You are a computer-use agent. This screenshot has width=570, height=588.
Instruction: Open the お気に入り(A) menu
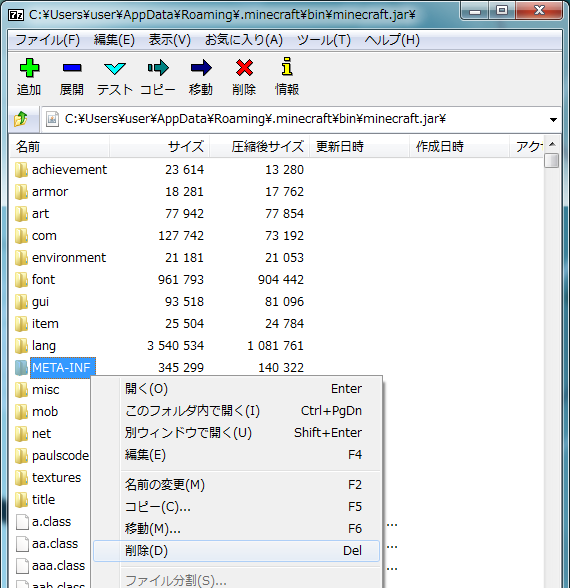244,40
